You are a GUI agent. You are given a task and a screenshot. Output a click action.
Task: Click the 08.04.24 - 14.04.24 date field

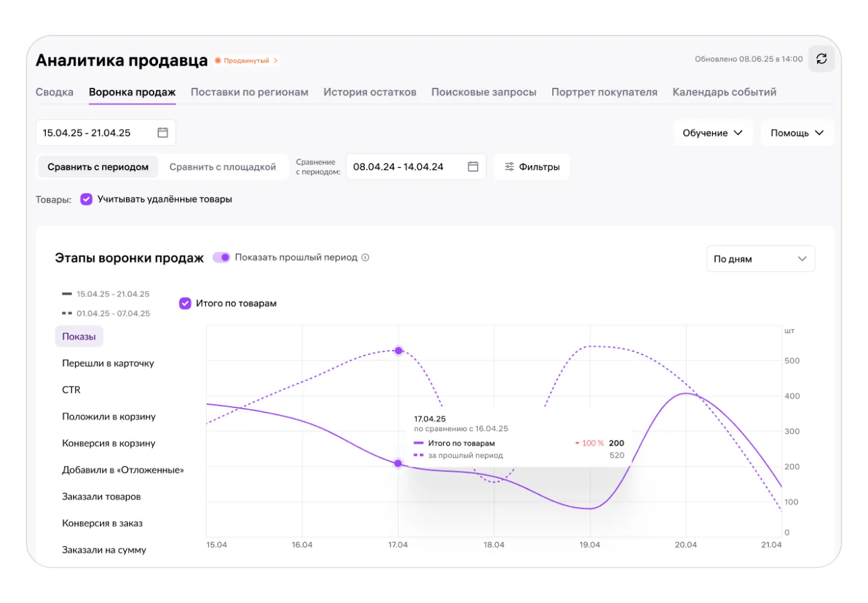click(x=407, y=167)
